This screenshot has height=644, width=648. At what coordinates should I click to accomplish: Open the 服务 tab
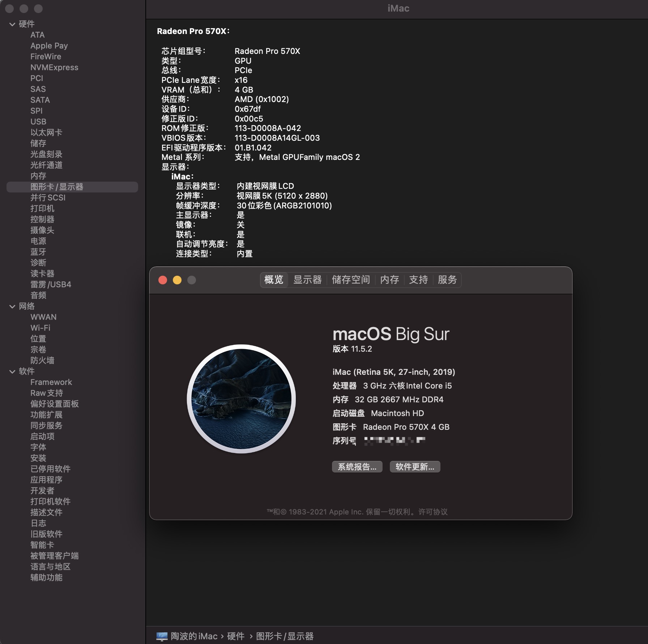pyautogui.click(x=448, y=280)
